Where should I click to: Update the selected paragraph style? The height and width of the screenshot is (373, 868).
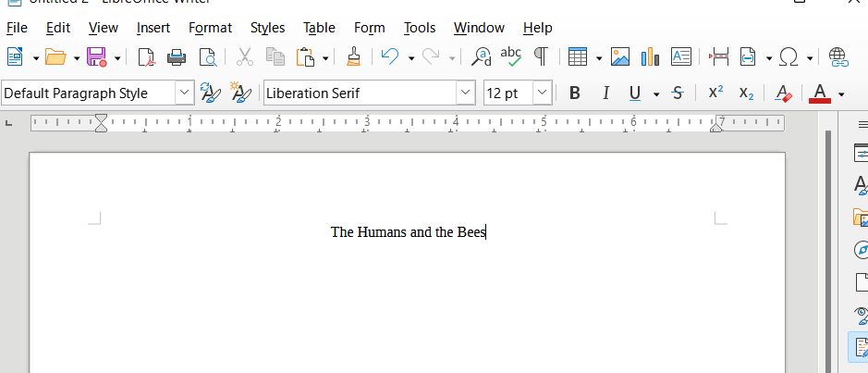tap(211, 93)
